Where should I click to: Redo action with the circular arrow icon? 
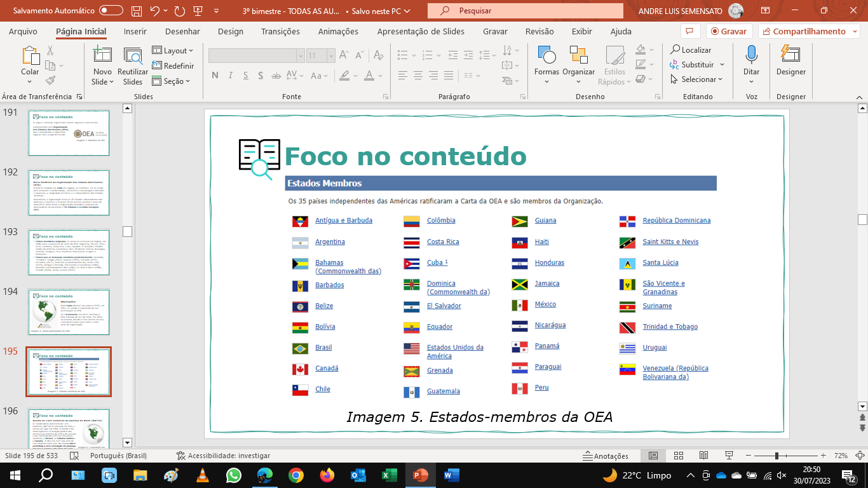pyautogui.click(x=180, y=11)
